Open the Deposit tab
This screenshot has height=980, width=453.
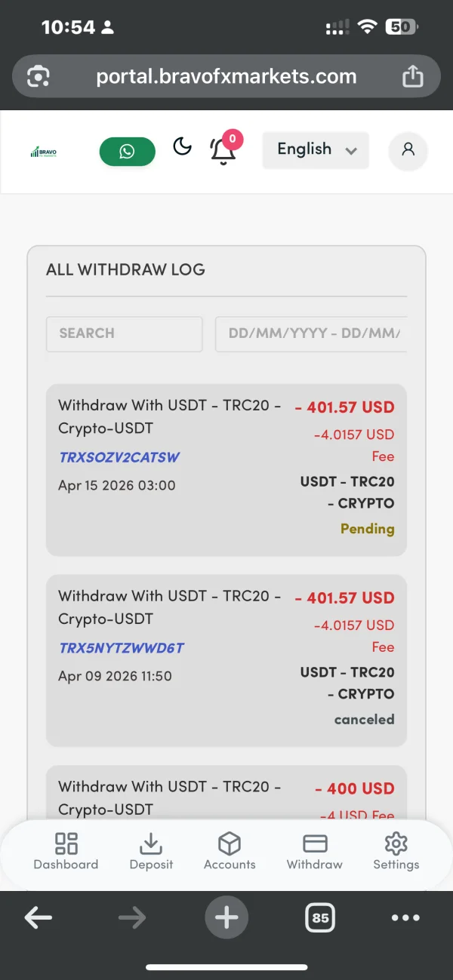pyautogui.click(x=151, y=852)
